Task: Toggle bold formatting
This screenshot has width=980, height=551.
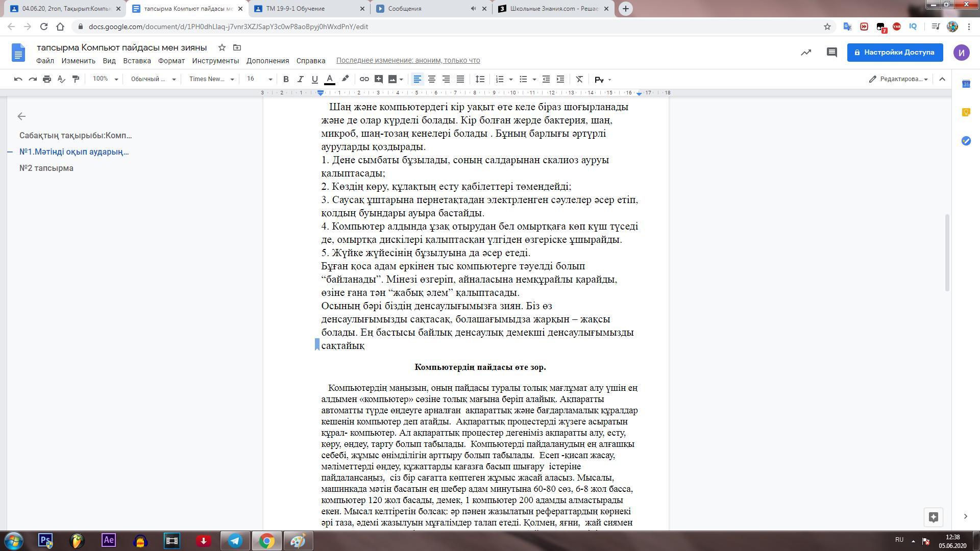Action: click(286, 79)
